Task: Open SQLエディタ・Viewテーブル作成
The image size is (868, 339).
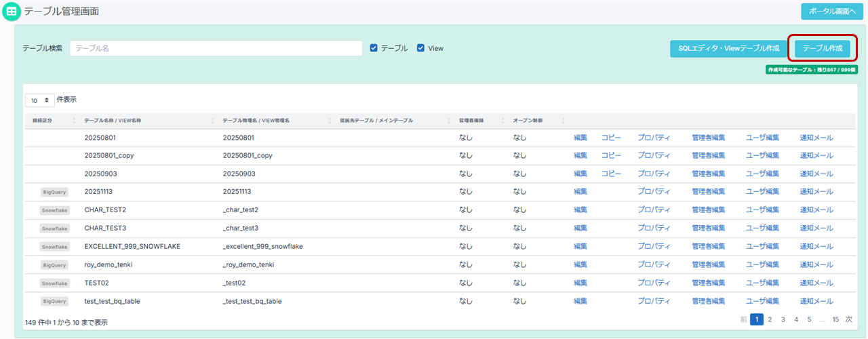Action: coord(728,49)
